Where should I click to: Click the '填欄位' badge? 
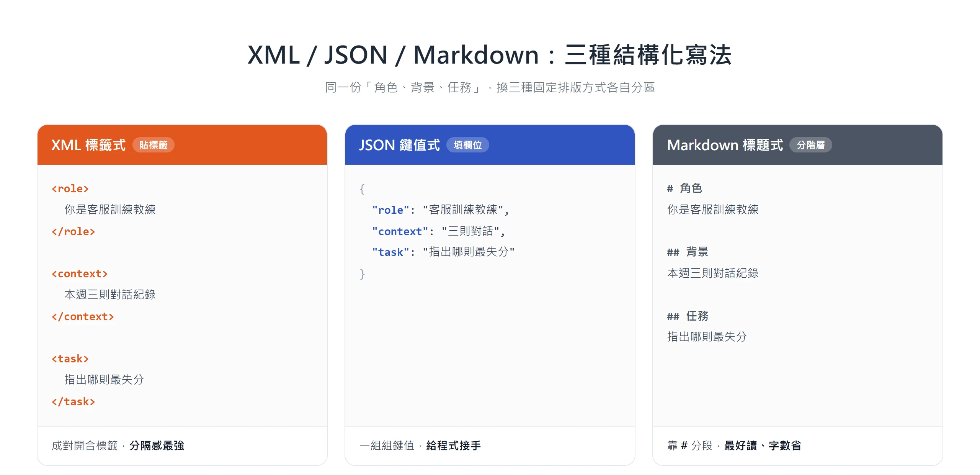pos(468,145)
